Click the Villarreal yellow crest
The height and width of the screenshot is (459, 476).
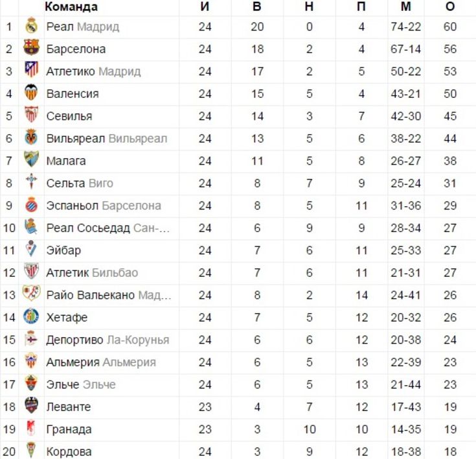click(x=31, y=137)
